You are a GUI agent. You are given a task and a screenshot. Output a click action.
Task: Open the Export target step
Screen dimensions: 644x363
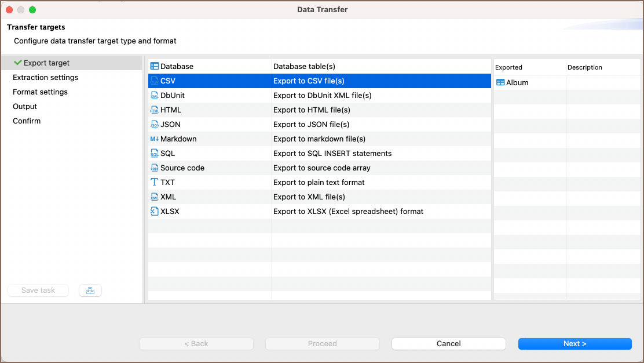(72, 63)
